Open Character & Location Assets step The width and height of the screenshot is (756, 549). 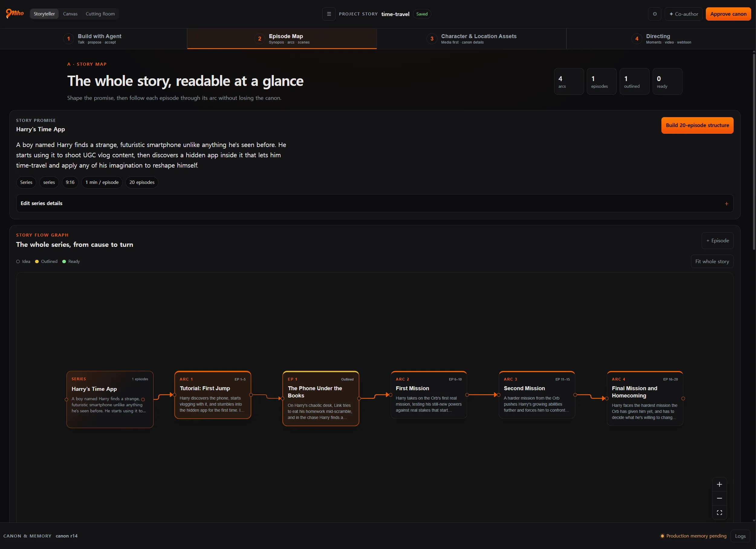(x=471, y=39)
